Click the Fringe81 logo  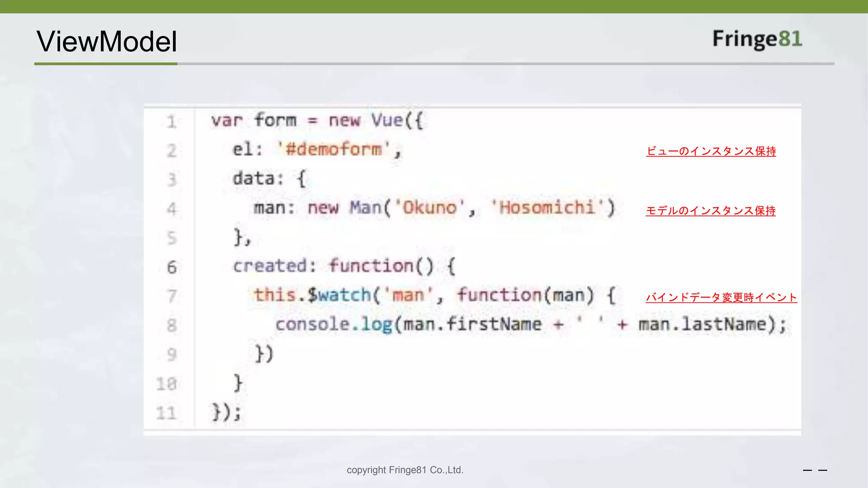click(x=757, y=39)
